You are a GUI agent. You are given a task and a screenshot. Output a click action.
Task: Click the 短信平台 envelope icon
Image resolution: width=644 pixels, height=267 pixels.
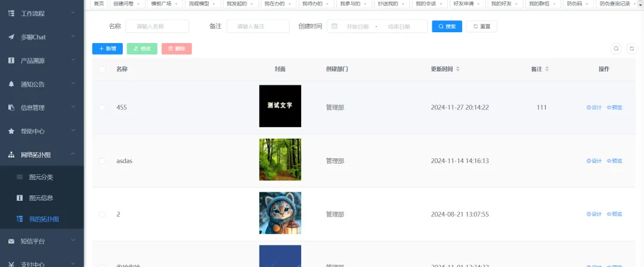(x=11, y=241)
